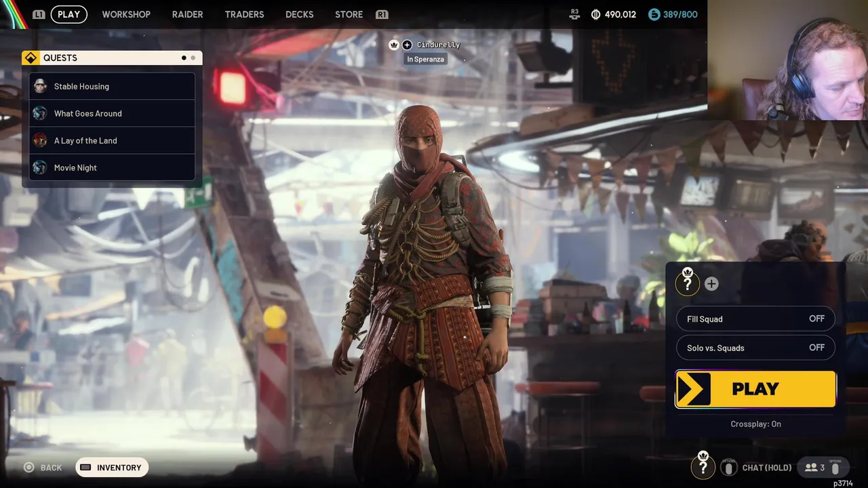Click the platform icon next to Cindurelly

407,45
